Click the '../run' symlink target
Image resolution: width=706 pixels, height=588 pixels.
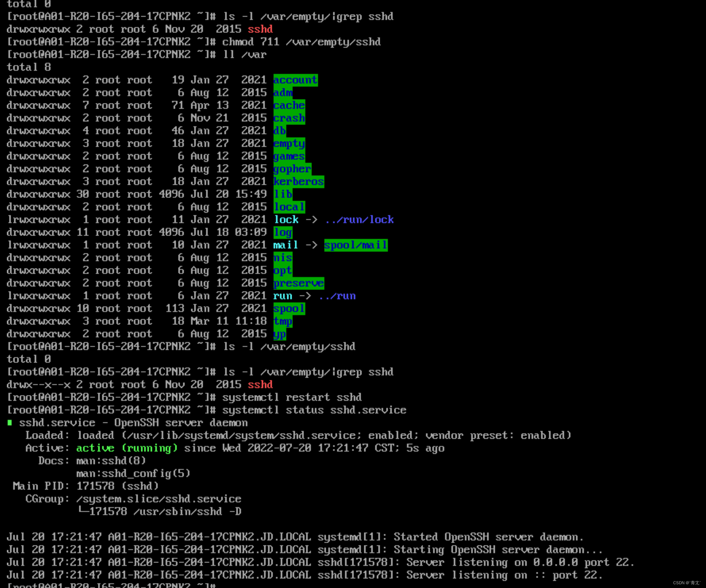(x=337, y=296)
